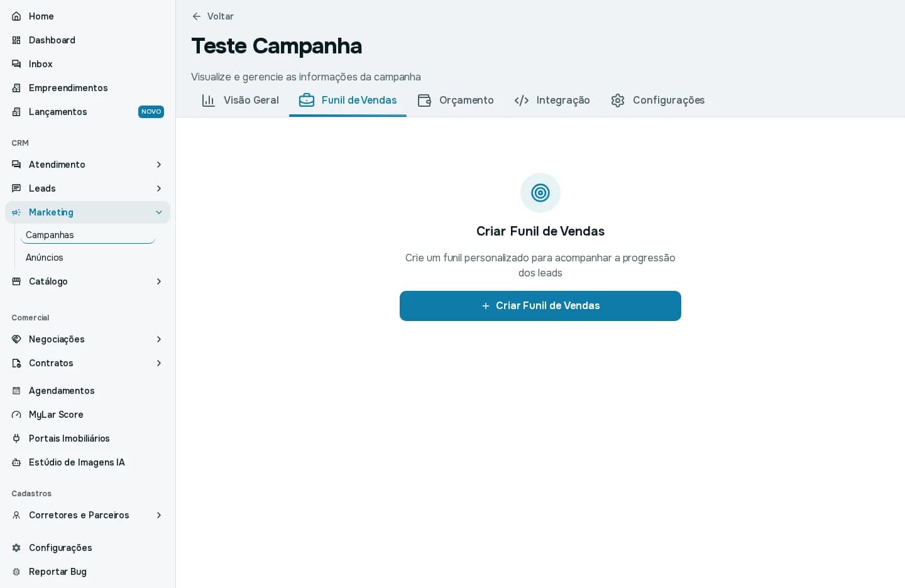Expand the Contratos submenu chevron
905x588 pixels.
tap(159, 363)
